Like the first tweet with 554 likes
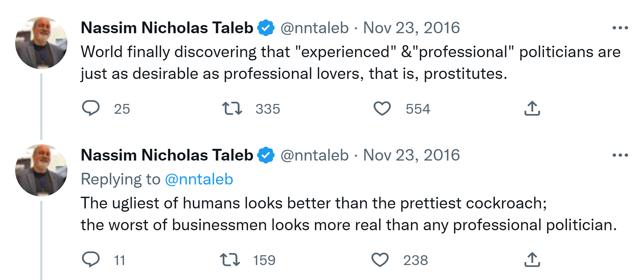The image size is (644, 280). [x=382, y=108]
